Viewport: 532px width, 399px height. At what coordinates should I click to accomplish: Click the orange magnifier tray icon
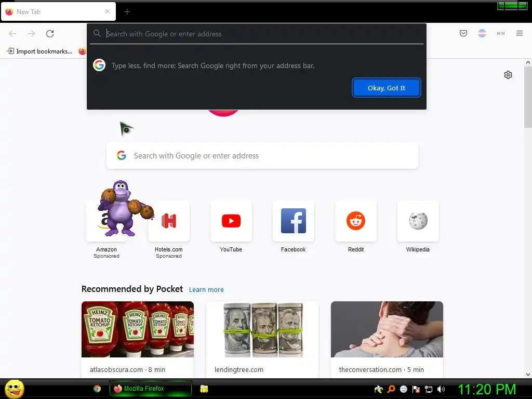pos(391,389)
